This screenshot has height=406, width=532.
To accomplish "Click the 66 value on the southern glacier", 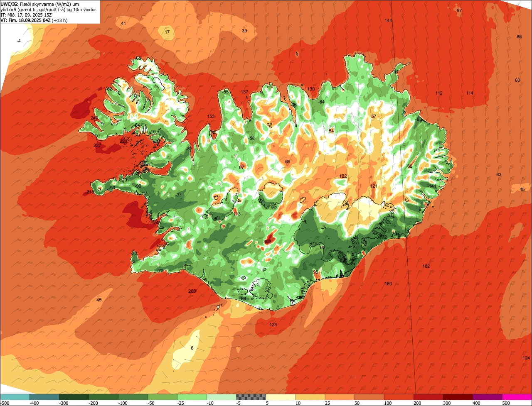I will [323, 247].
